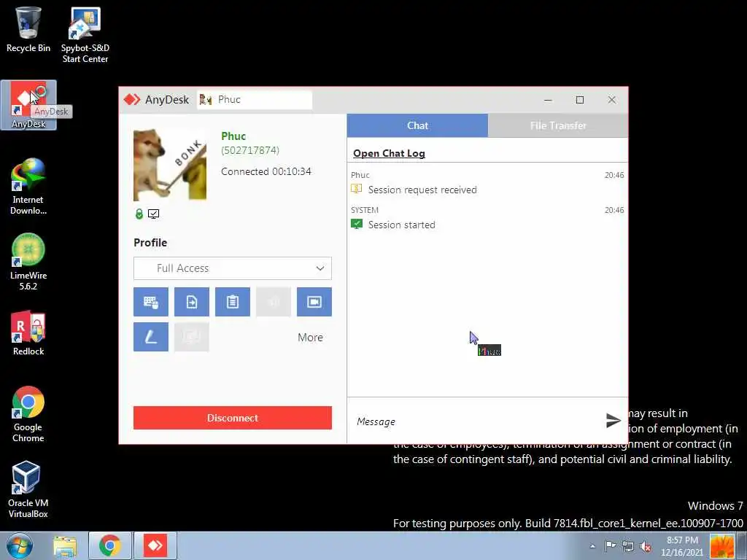
Task: Click the session ID (502717874)
Action: pyautogui.click(x=250, y=150)
